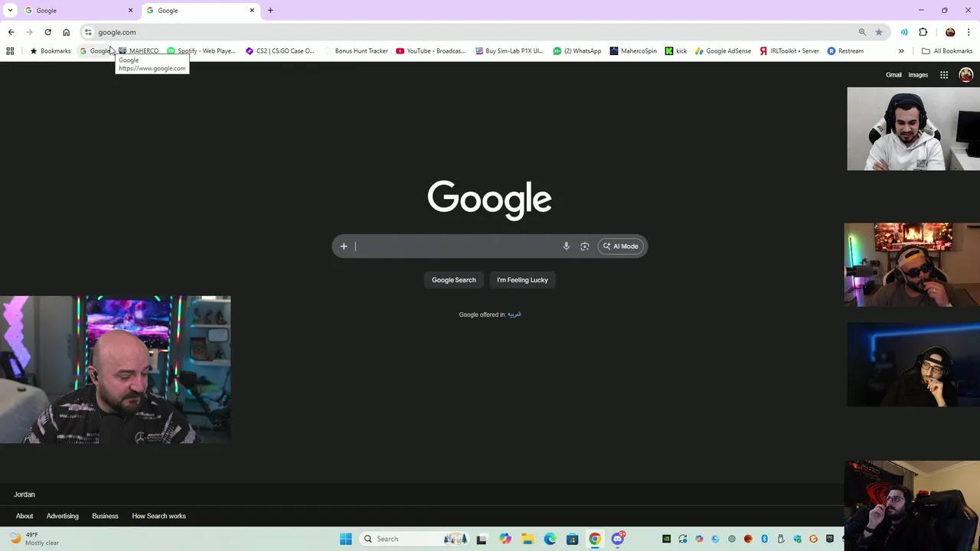The width and height of the screenshot is (980, 551).
Task: Open the Chrome profile avatar in toolbar
Action: tap(950, 32)
